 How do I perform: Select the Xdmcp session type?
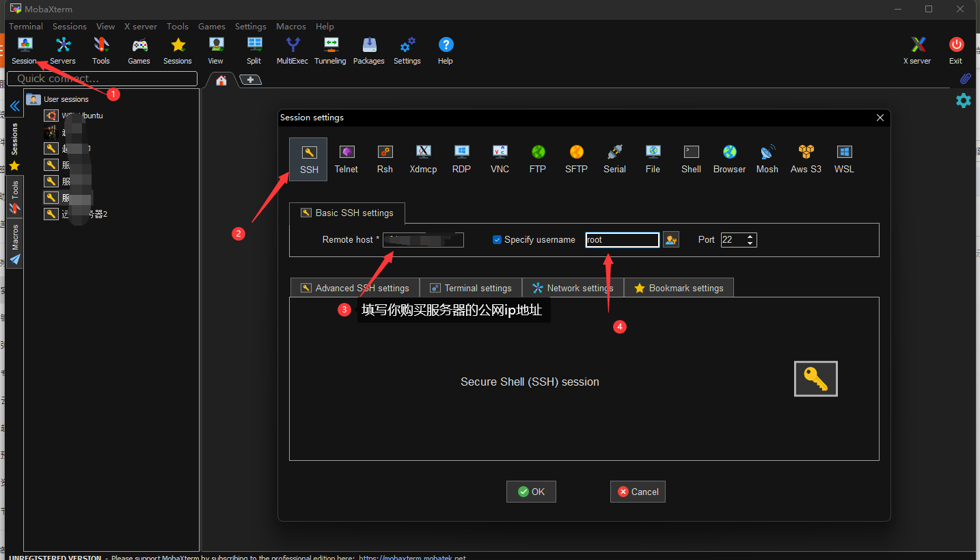pyautogui.click(x=423, y=159)
